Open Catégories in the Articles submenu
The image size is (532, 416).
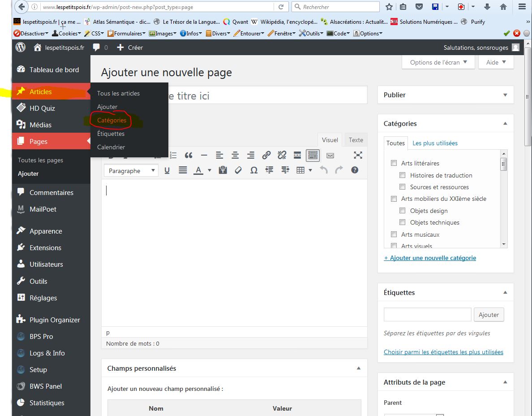click(112, 120)
